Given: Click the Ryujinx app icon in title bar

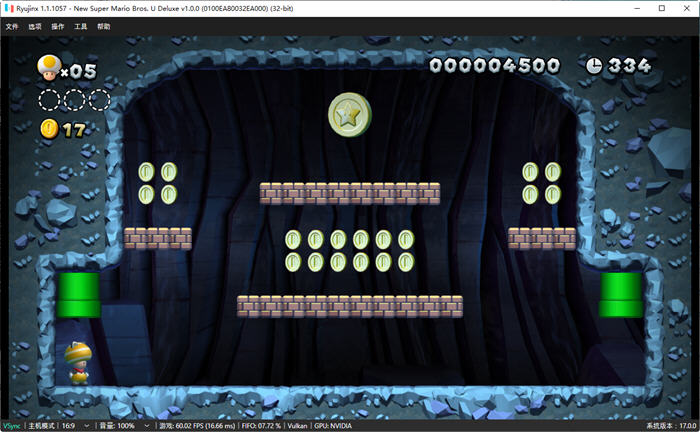Looking at the screenshot, I should click(x=9, y=8).
